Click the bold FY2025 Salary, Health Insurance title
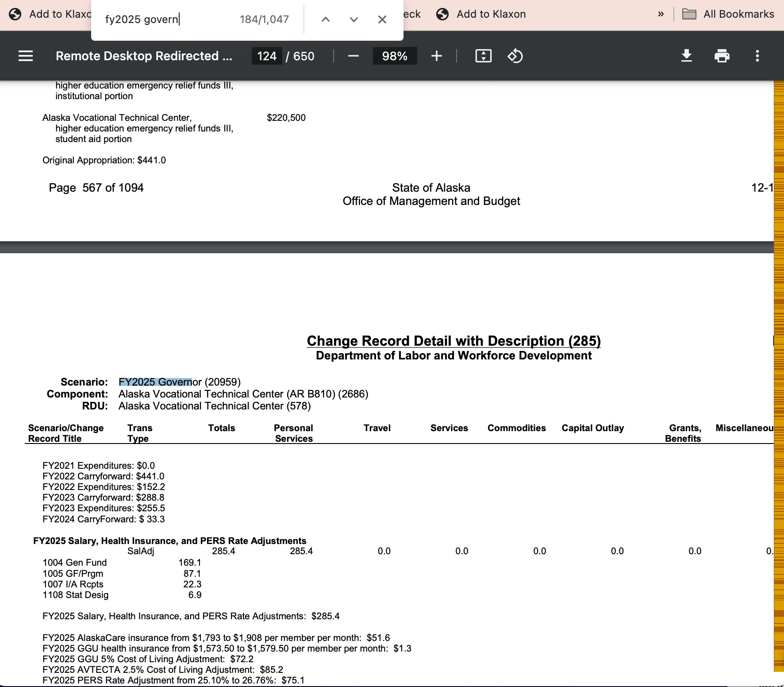The width and height of the screenshot is (784, 687). tap(170, 541)
